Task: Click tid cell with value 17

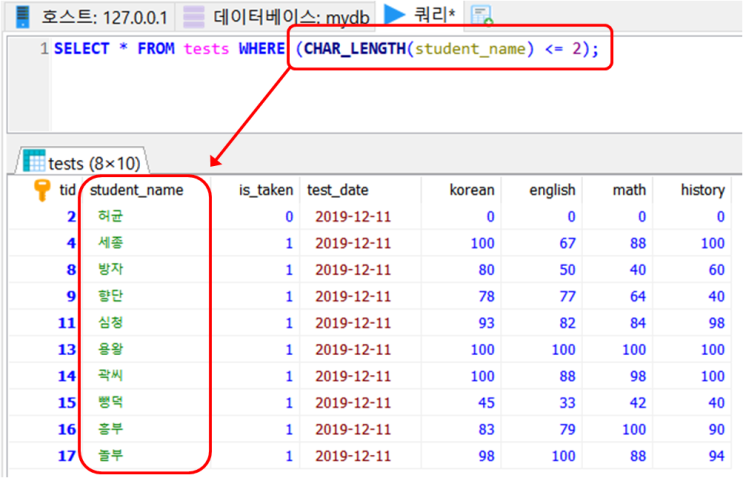Action: coord(66,456)
